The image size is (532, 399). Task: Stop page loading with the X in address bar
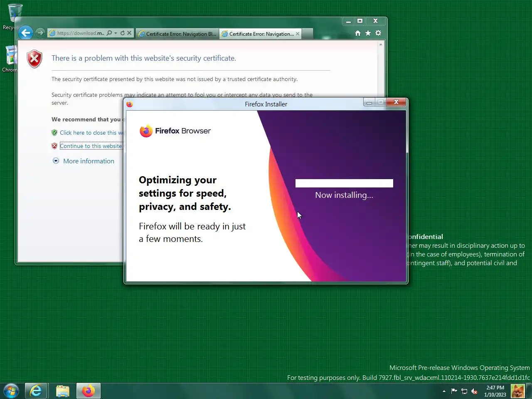pos(129,33)
